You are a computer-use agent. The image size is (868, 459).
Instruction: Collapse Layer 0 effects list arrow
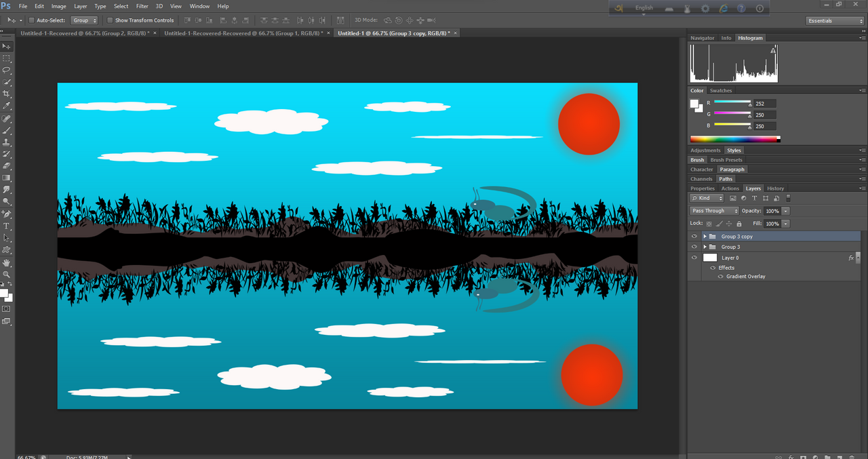(858, 258)
